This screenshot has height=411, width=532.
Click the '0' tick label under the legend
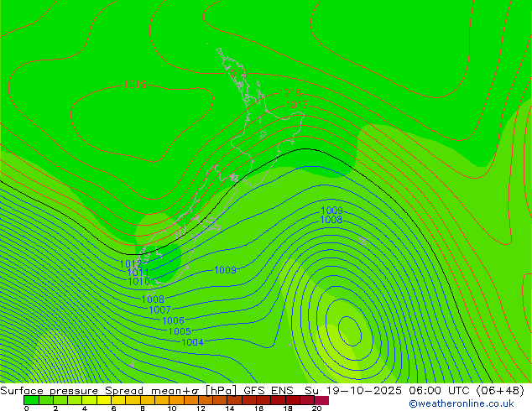(x=26, y=408)
